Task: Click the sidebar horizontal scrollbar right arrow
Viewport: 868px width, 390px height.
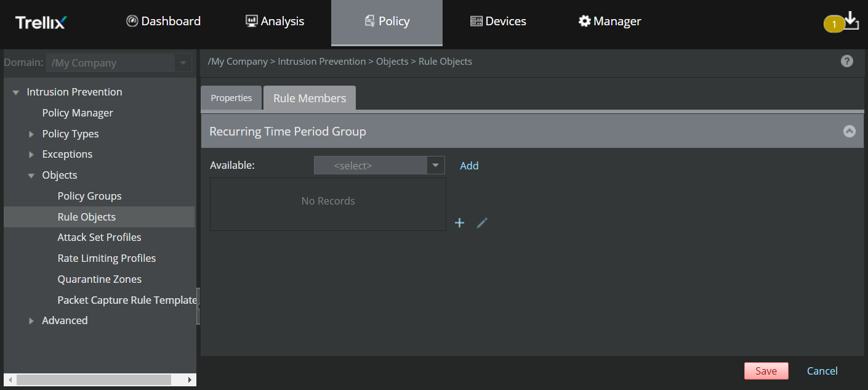Action: click(x=190, y=380)
